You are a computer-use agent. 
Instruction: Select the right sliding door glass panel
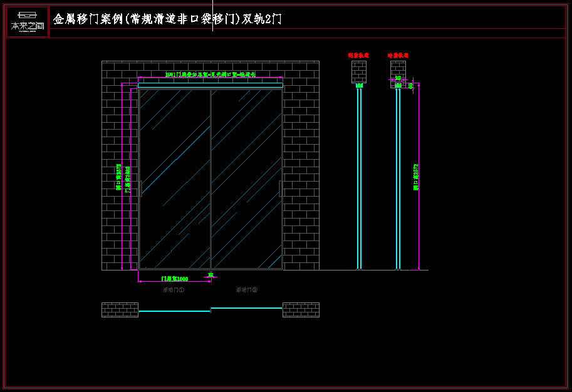tap(246, 178)
